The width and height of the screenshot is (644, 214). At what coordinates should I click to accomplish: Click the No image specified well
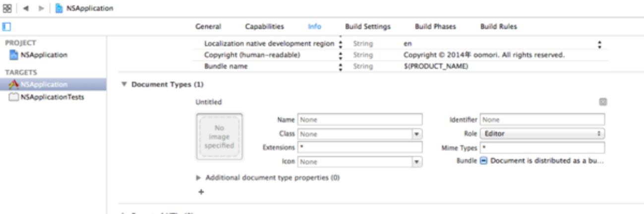click(x=219, y=137)
